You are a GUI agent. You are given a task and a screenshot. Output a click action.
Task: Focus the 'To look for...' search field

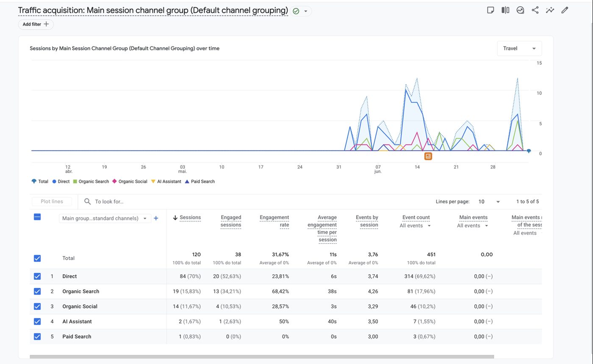click(x=109, y=201)
